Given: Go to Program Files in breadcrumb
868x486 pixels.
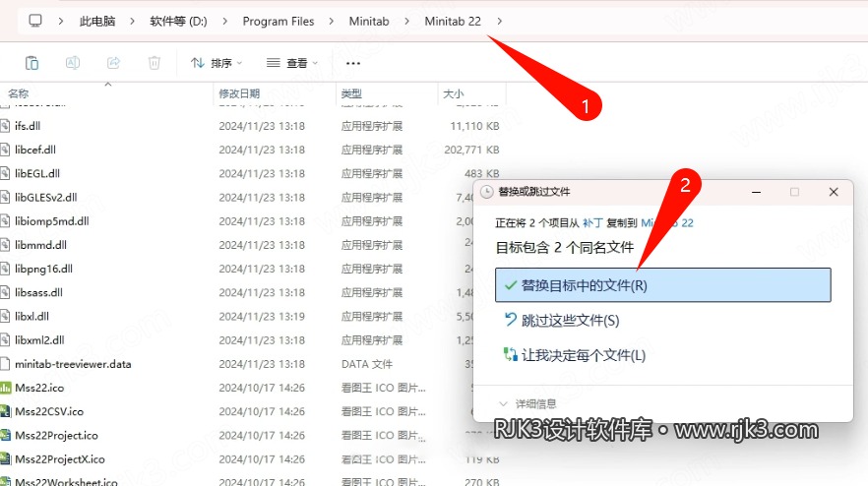Looking at the screenshot, I should (279, 21).
